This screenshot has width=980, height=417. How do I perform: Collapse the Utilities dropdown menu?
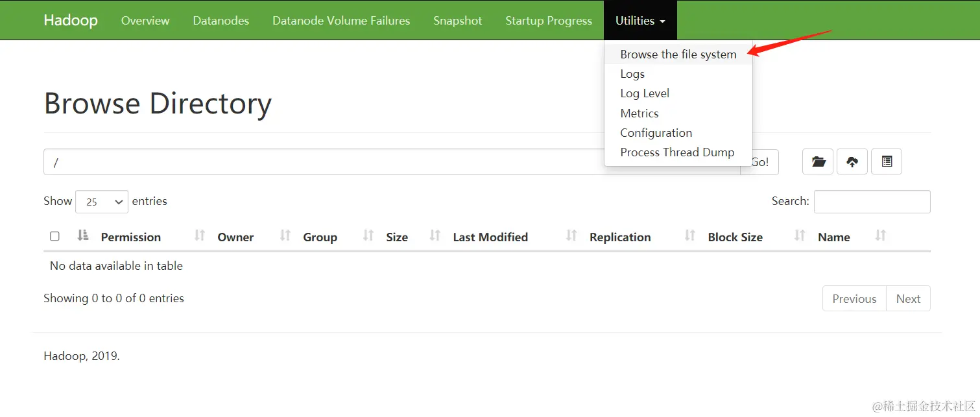pos(640,20)
